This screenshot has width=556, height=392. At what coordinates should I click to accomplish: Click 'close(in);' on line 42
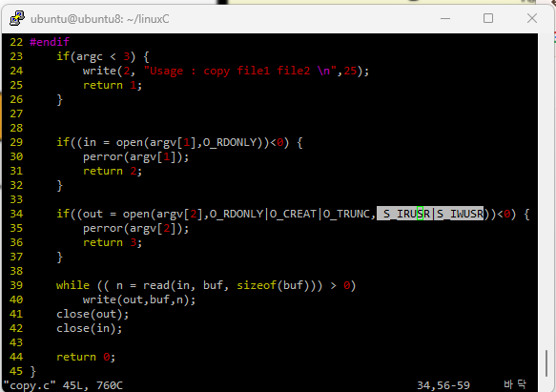click(90, 328)
